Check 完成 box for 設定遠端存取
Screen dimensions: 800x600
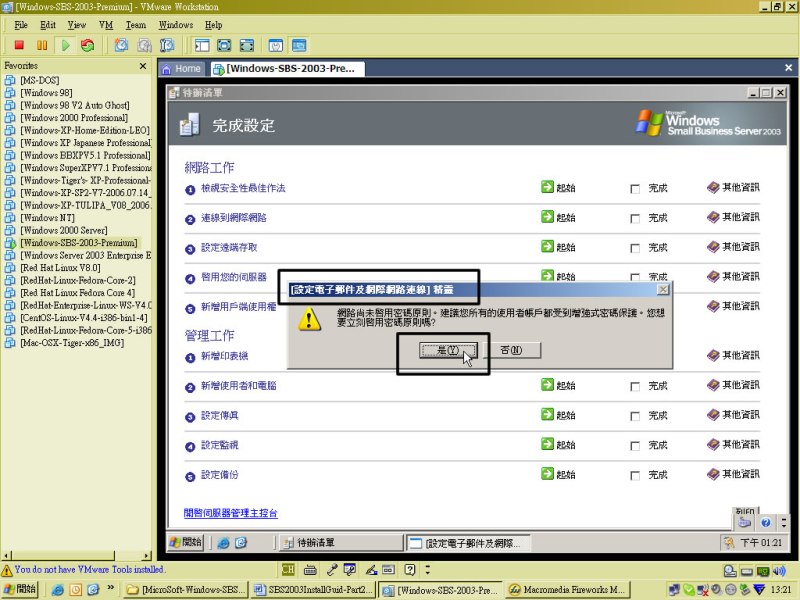coord(635,248)
